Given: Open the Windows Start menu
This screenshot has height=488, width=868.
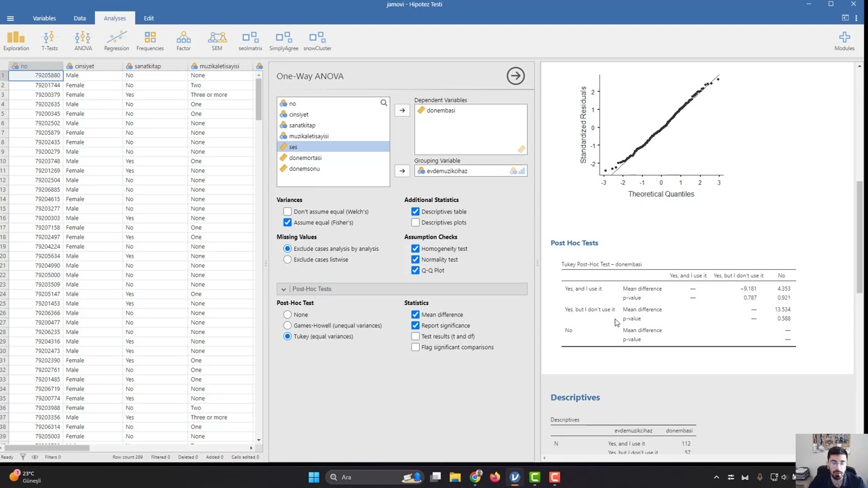Looking at the screenshot, I should coord(313,477).
